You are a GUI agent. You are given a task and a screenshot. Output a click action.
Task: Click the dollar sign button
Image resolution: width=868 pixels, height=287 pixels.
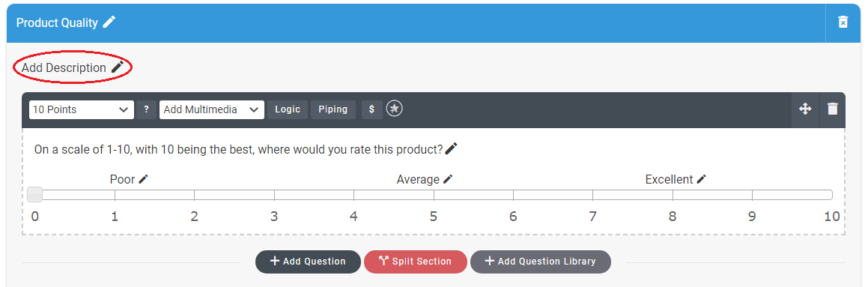point(372,109)
